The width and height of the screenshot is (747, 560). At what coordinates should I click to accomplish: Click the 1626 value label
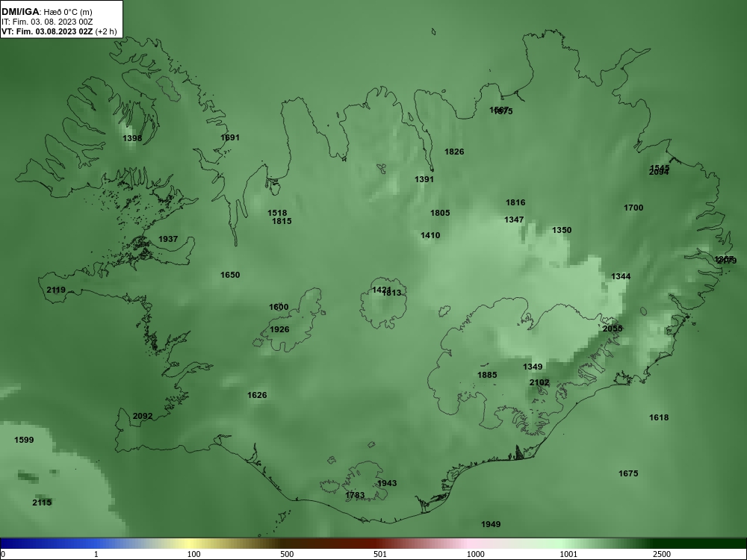pyautogui.click(x=257, y=395)
